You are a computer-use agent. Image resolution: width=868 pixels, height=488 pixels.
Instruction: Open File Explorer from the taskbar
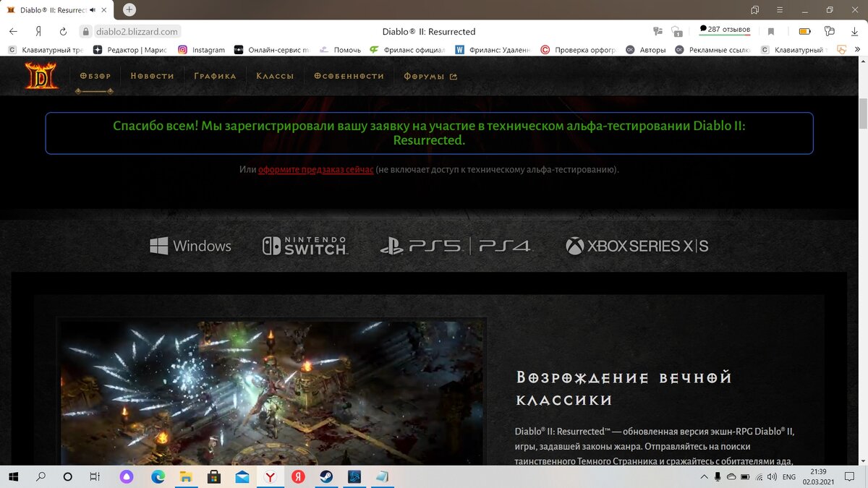(x=186, y=477)
